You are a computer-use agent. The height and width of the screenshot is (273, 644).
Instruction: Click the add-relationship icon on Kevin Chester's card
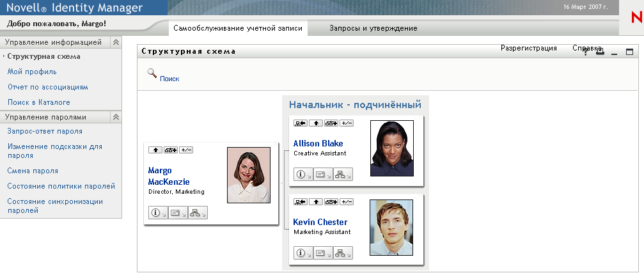tap(331, 202)
